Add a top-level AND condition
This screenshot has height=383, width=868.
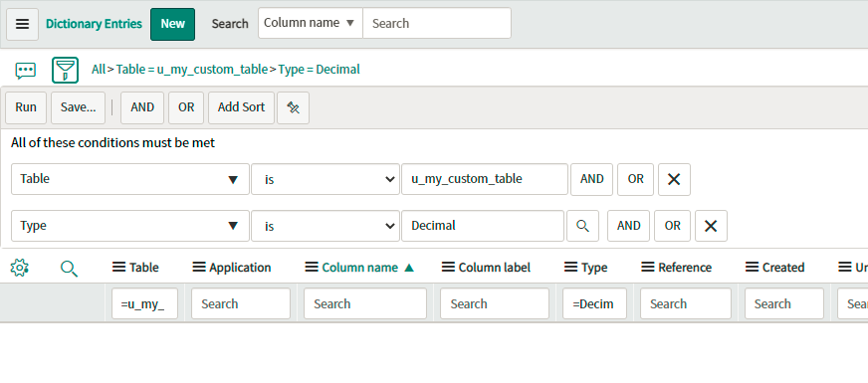point(142,107)
